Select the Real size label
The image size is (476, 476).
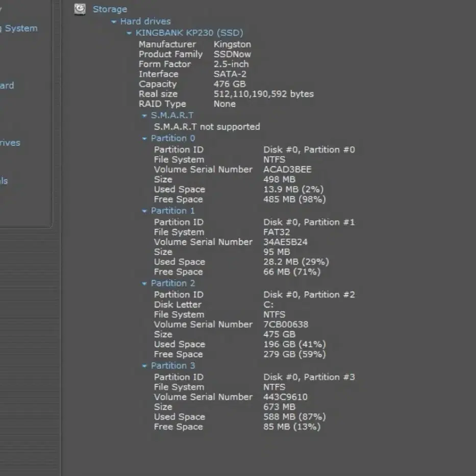(x=158, y=94)
